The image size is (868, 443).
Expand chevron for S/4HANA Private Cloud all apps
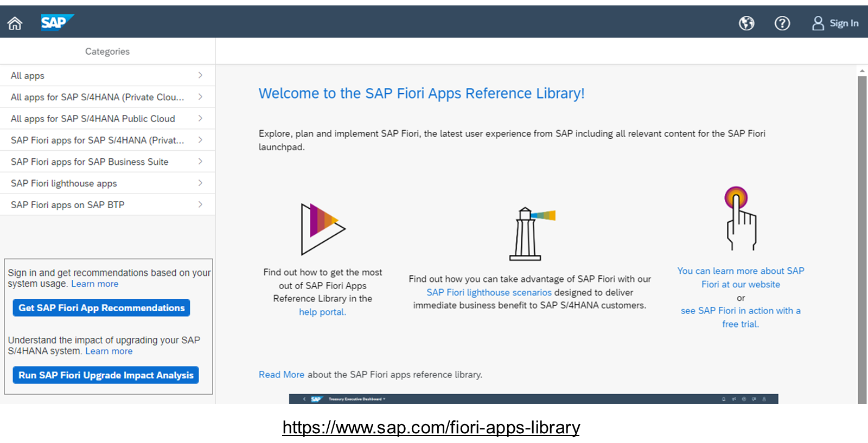point(200,97)
